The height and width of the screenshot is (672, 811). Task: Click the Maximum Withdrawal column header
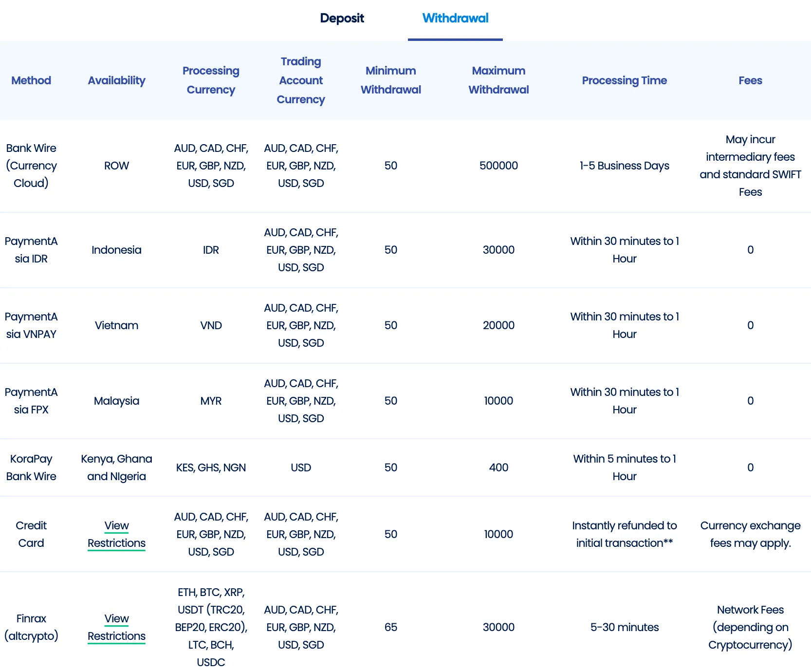[x=498, y=80]
